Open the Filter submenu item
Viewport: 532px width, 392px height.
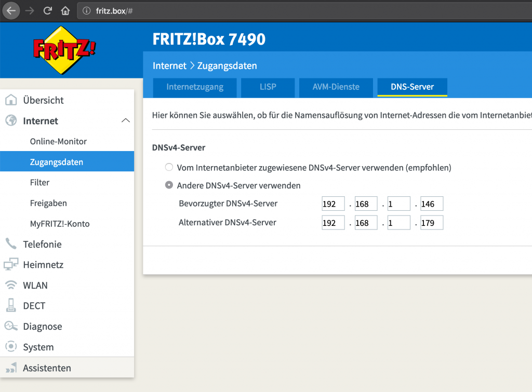pyautogui.click(x=39, y=182)
